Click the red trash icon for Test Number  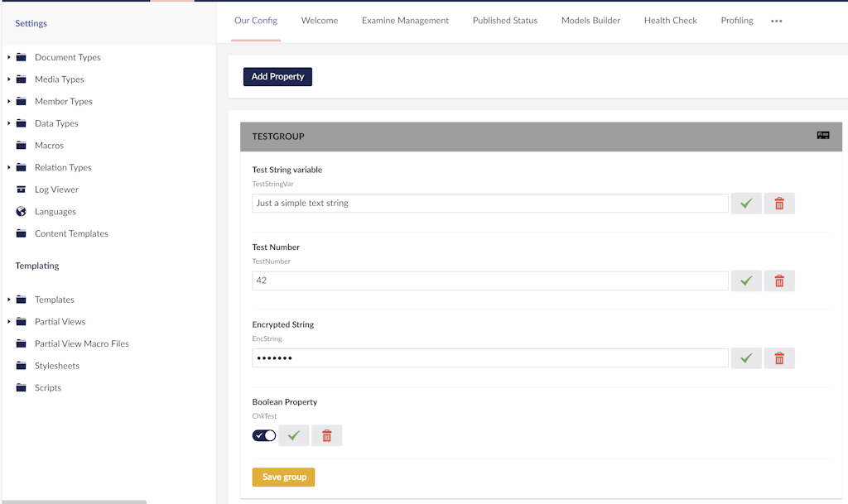click(778, 281)
